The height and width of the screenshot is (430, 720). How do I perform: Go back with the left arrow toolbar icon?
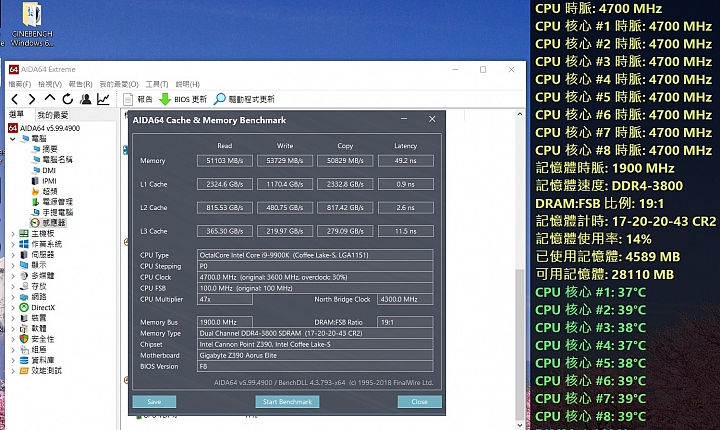click(15, 99)
